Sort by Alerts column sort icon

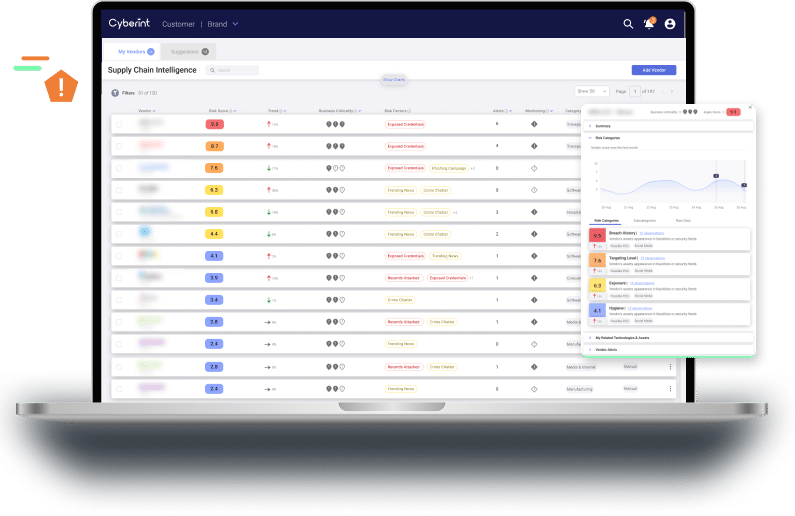tap(511, 111)
